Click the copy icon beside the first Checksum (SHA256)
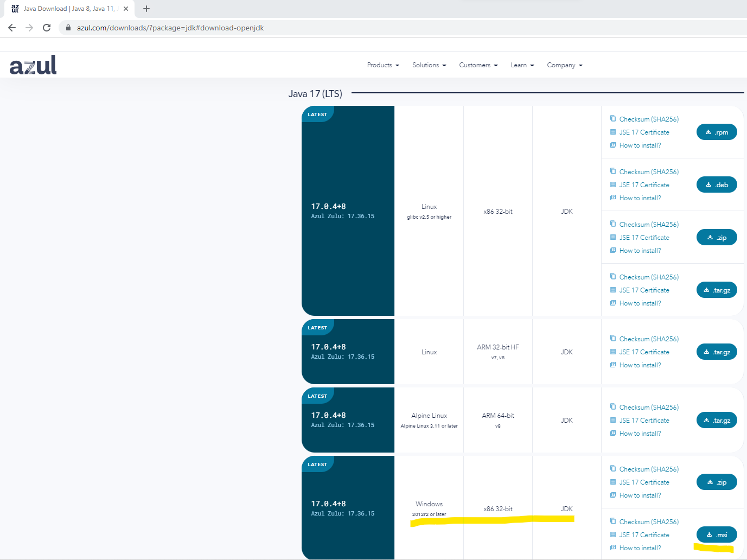 pos(612,119)
